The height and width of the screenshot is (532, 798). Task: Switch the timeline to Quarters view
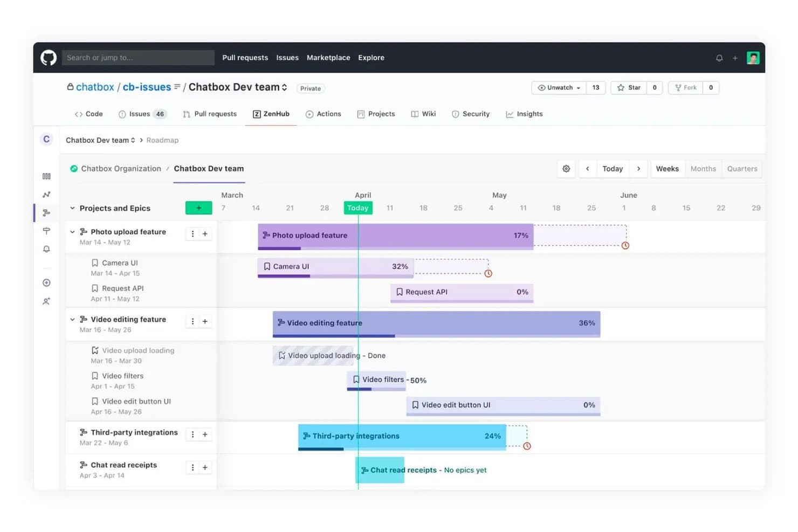(x=742, y=169)
